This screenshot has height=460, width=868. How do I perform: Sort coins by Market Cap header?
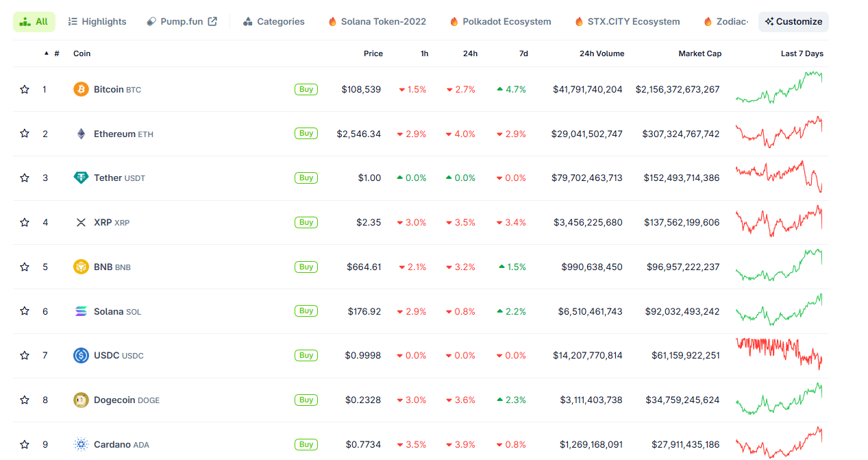[699, 53]
